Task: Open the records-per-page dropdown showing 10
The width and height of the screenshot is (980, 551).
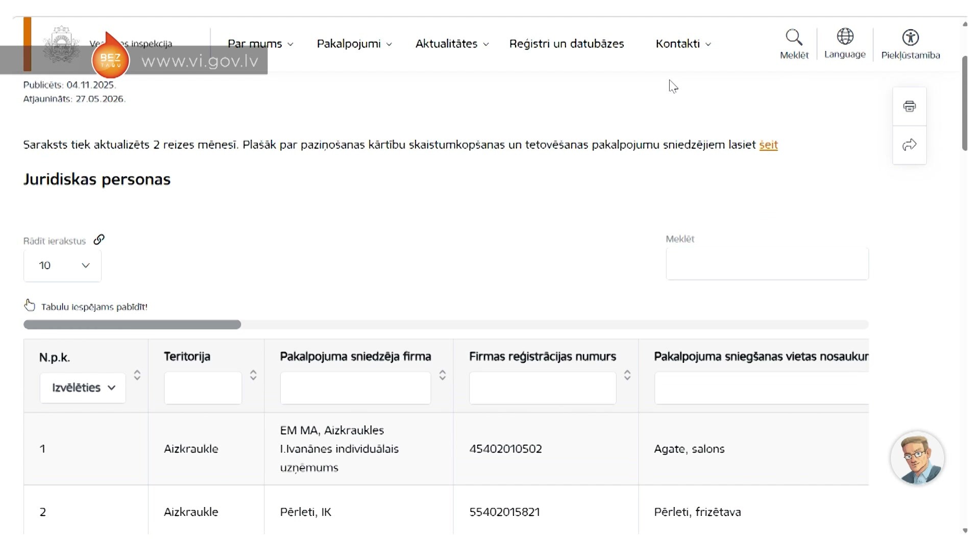Action: (x=62, y=265)
